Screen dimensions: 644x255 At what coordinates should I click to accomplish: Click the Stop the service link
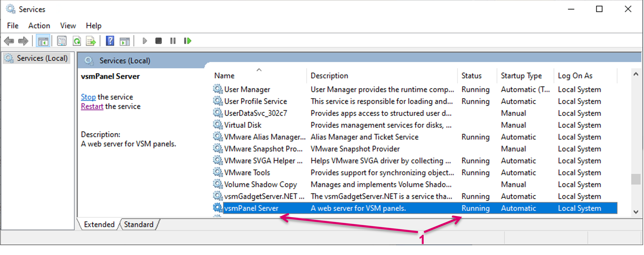coord(88,97)
